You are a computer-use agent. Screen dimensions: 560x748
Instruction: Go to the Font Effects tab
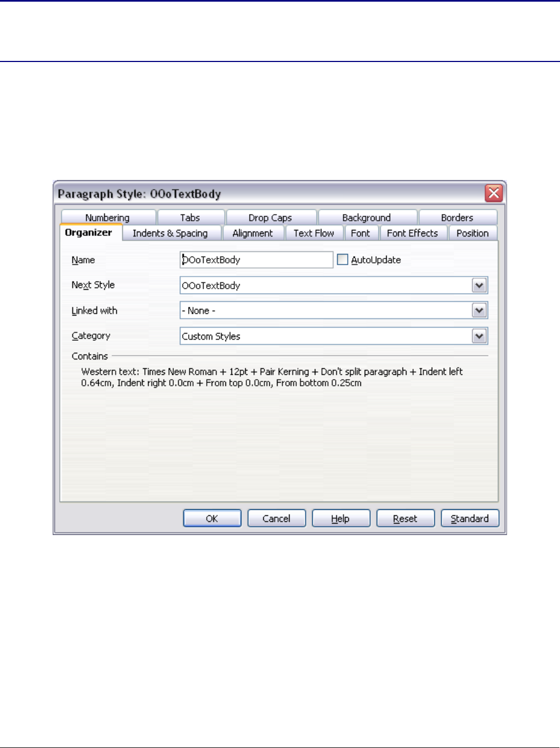[413, 233]
